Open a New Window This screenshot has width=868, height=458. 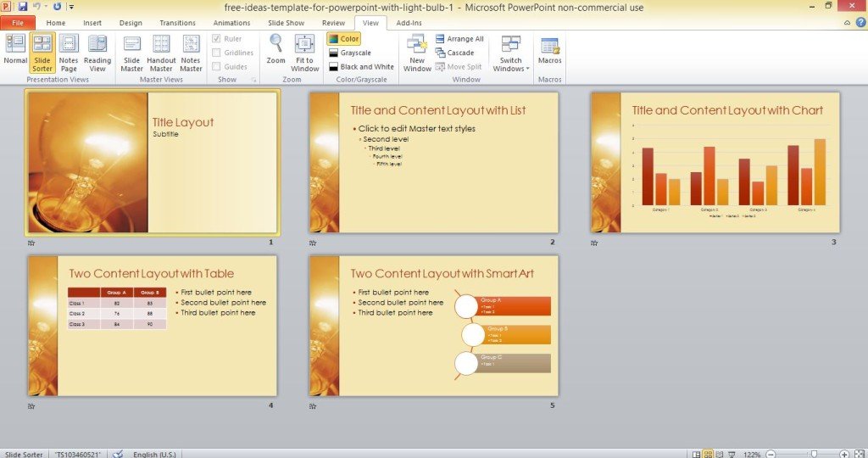coord(417,53)
